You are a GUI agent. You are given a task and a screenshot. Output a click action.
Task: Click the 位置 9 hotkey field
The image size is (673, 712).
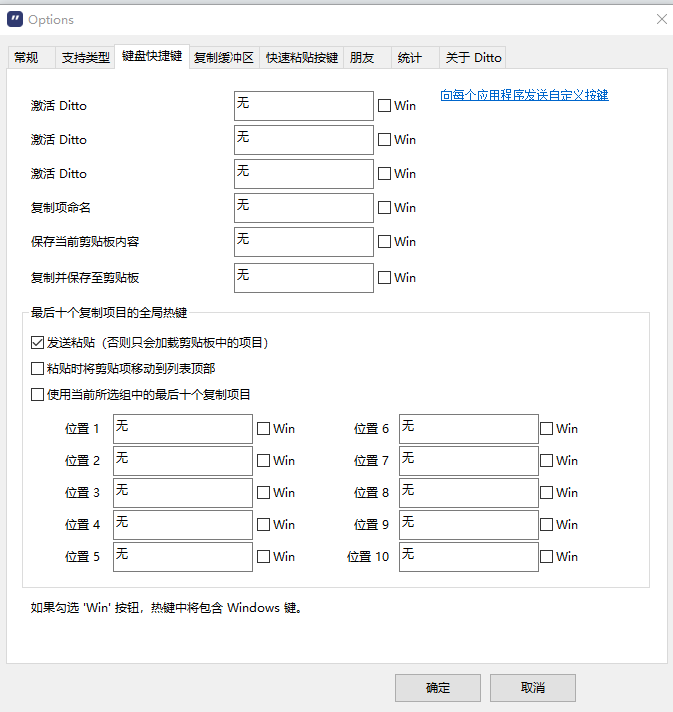(469, 525)
